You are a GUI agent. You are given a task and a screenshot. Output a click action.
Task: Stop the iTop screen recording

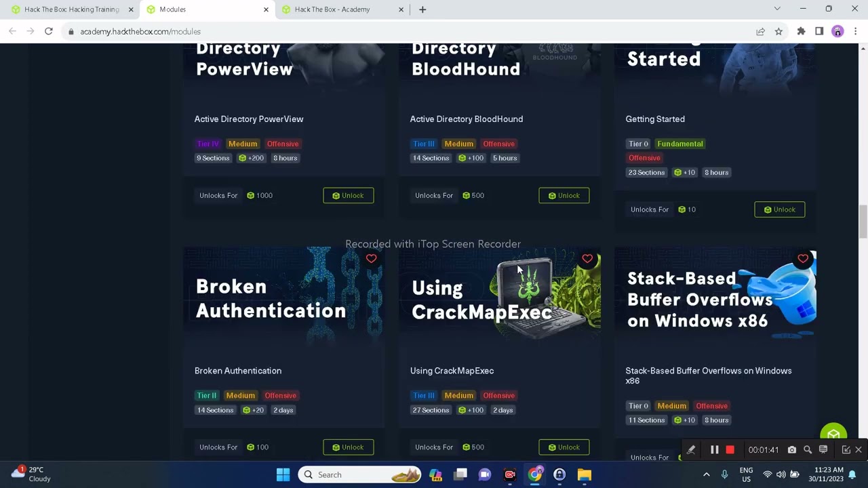730,450
